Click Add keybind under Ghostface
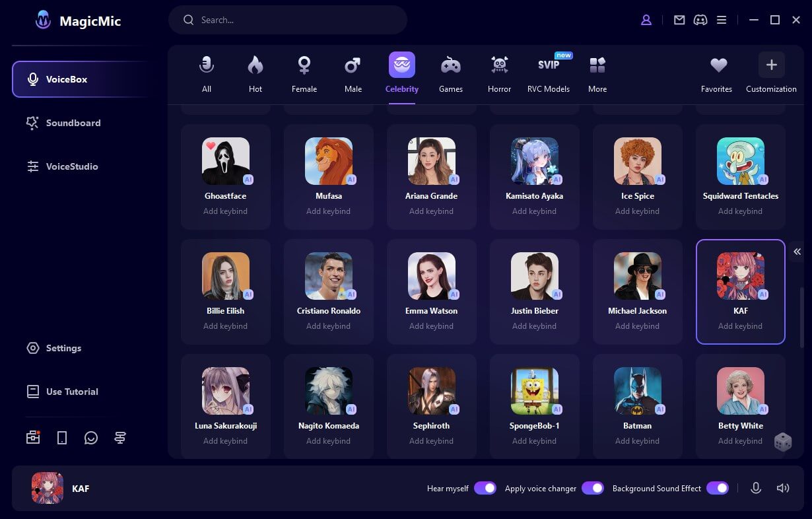The image size is (812, 519). [x=225, y=211]
